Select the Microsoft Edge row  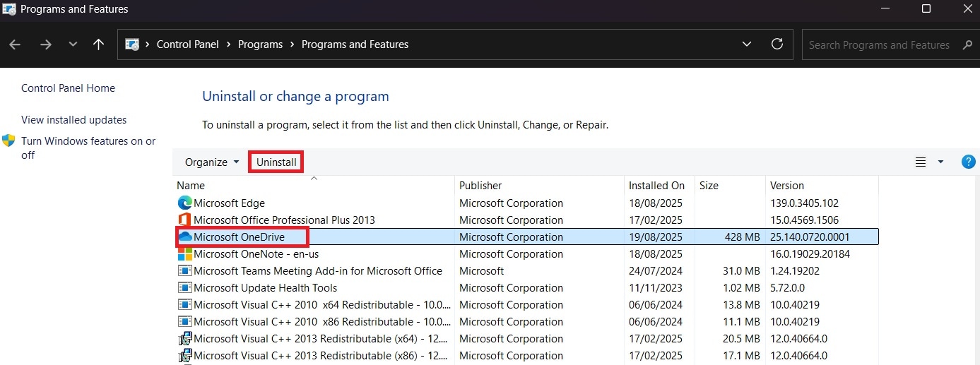526,203
